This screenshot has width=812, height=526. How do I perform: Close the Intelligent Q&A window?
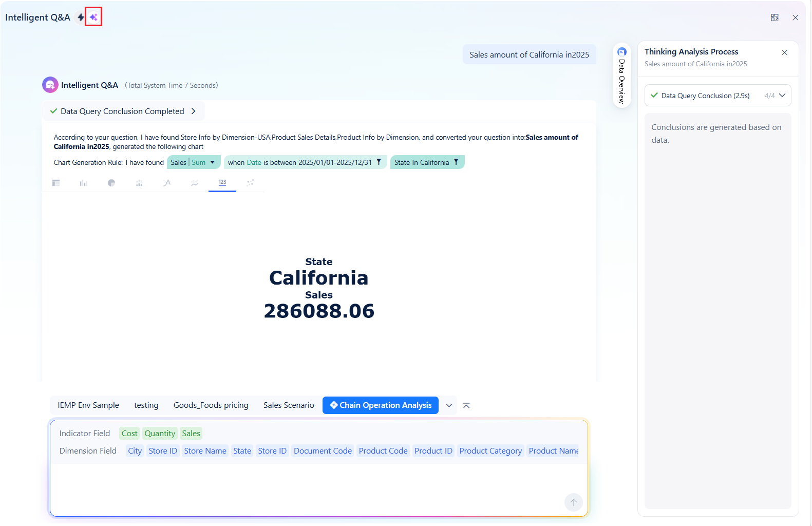coord(796,17)
